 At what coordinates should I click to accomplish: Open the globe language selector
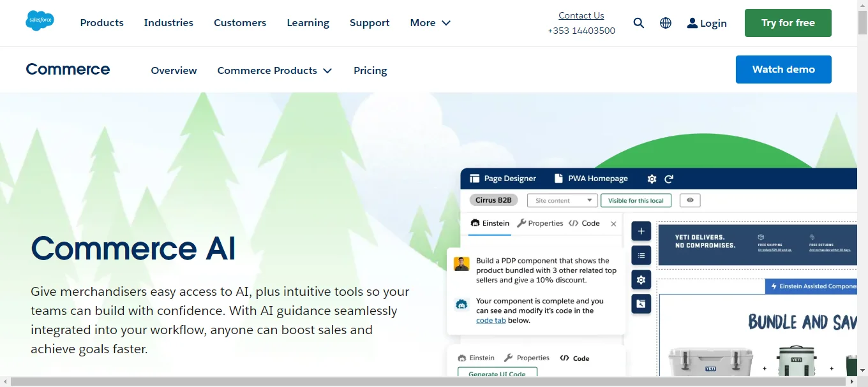(666, 23)
